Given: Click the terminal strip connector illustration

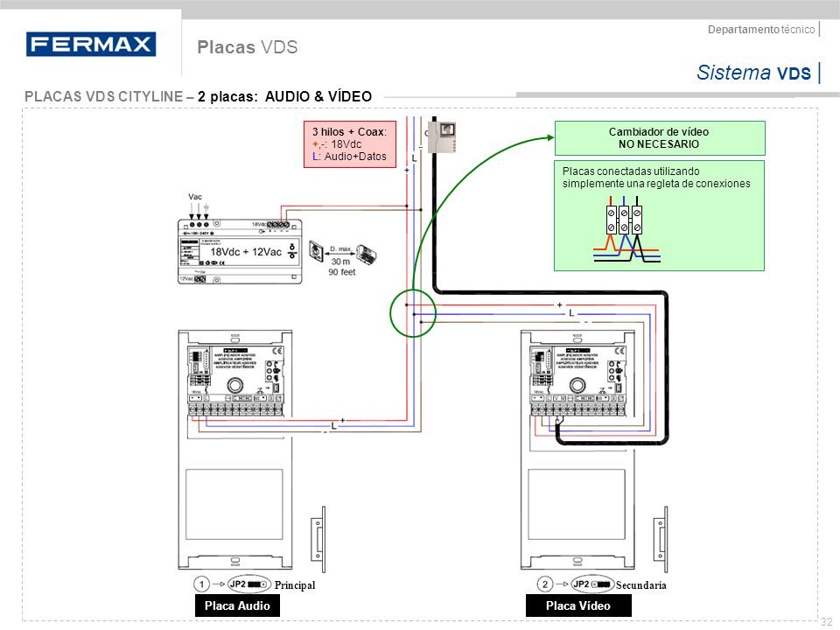Looking at the screenshot, I should 626,228.
